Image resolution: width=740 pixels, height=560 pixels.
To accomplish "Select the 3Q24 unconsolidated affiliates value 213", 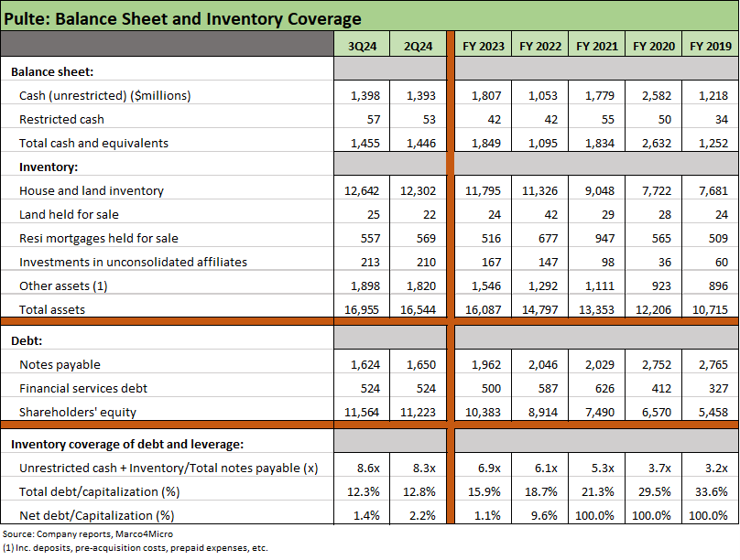I will pos(370,262).
